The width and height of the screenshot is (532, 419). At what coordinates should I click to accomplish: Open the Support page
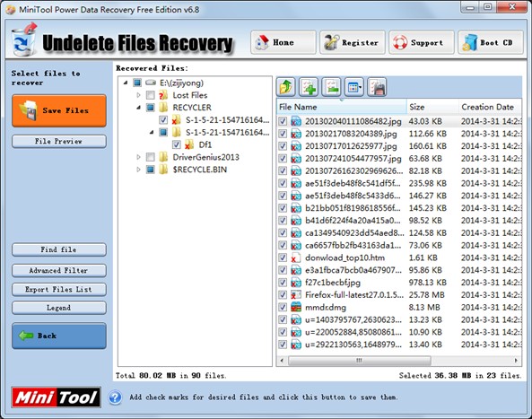point(422,42)
